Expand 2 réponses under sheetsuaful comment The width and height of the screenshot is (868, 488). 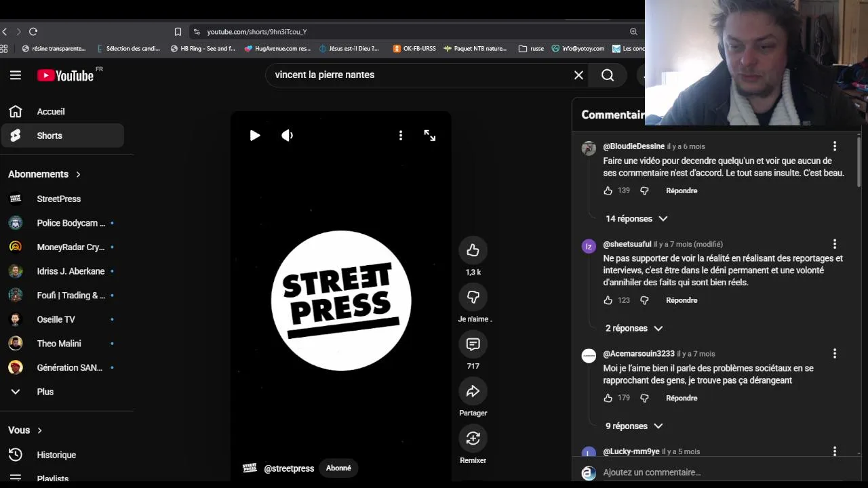pos(633,328)
